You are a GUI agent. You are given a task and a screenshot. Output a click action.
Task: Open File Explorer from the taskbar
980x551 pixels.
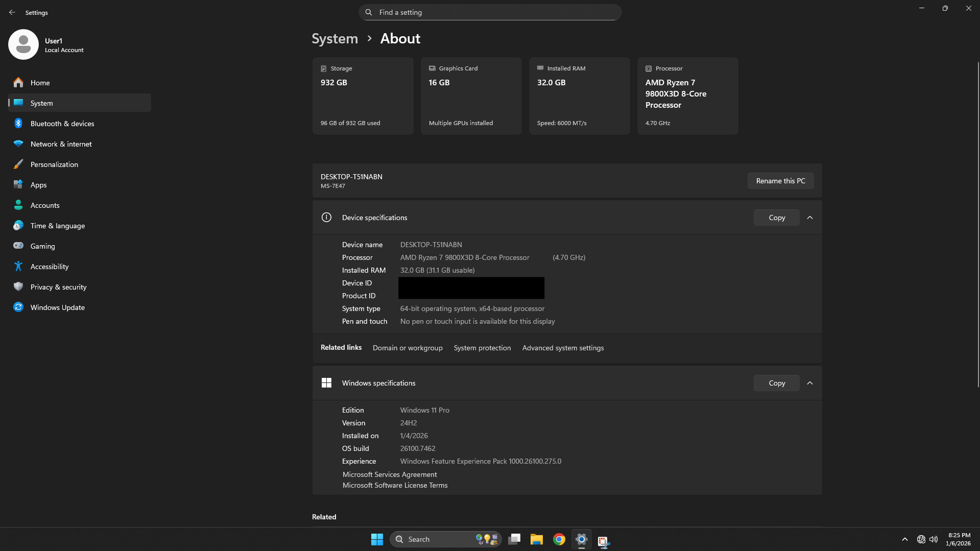pos(536,539)
